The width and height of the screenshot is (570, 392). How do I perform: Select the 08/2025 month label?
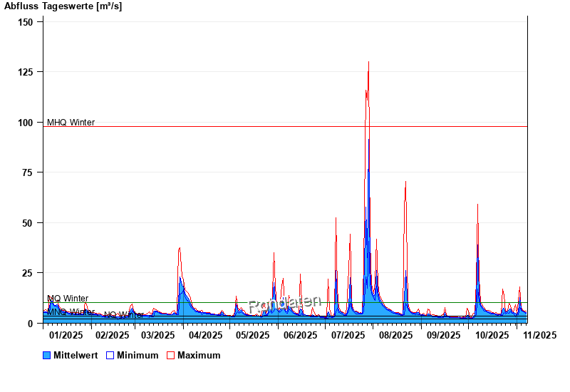395,334
